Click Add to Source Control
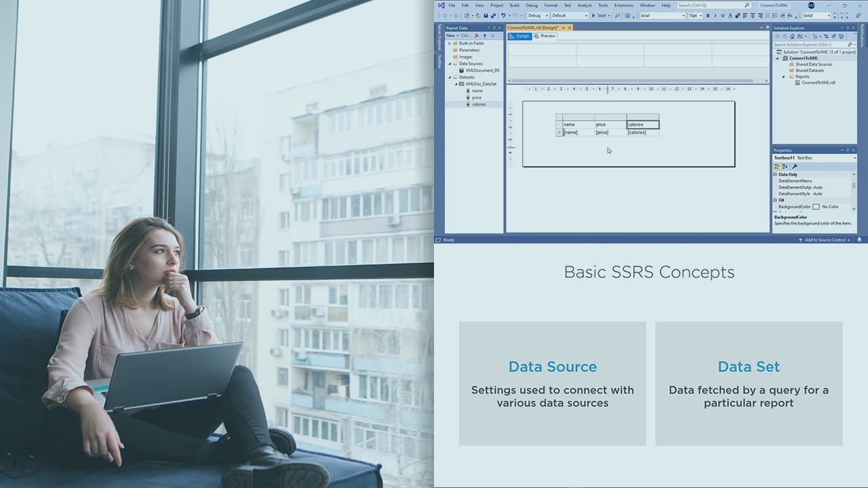Image resolution: width=868 pixels, height=488 pixels. point(825,240)
